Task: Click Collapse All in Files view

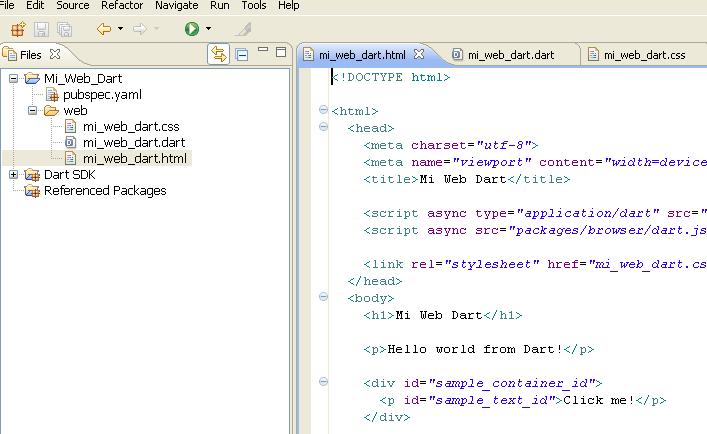Action: point(242,55)
